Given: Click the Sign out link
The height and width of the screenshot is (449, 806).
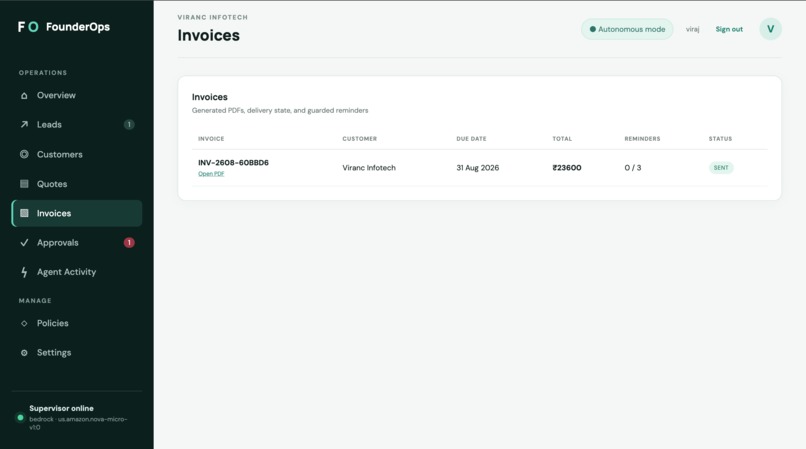Looking at the screenshot, I should click(x=729, y=29).
